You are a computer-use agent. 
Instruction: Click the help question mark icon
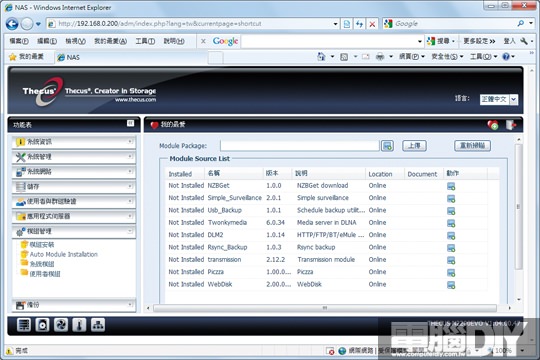click(506, 56)
